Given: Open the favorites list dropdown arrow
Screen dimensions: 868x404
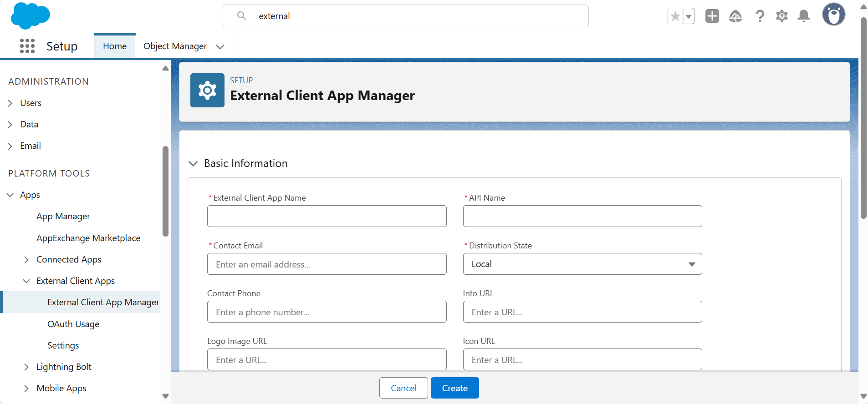Looking at the screenshot, I should click(689, 16).
